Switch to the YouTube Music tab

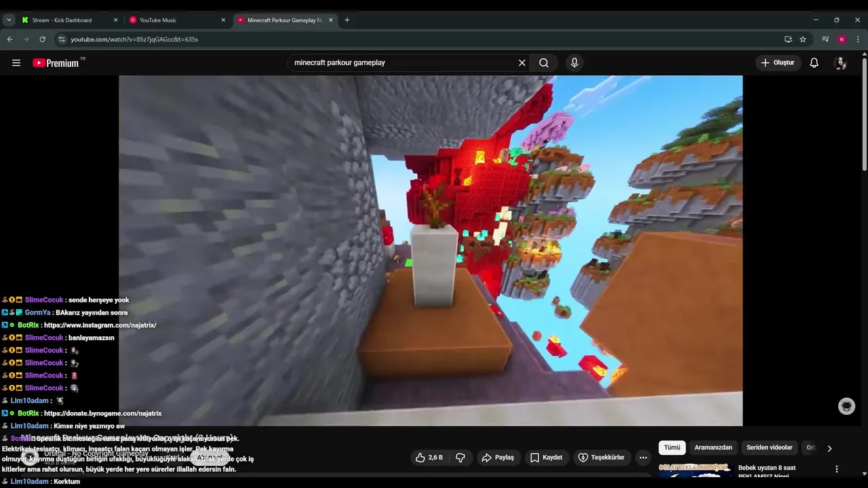158,20
